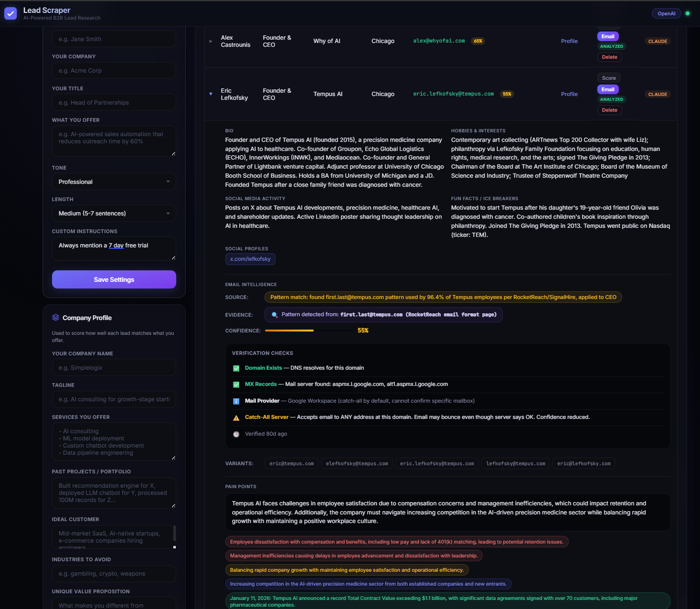Click the Past Projects / Portfolio text area
700x609 pixels.
(114, 493)
